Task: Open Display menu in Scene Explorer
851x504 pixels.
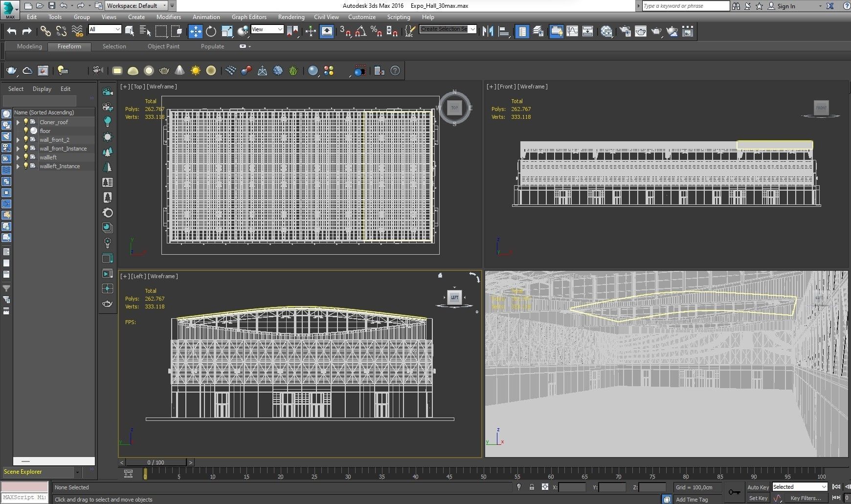Action: 42,89
